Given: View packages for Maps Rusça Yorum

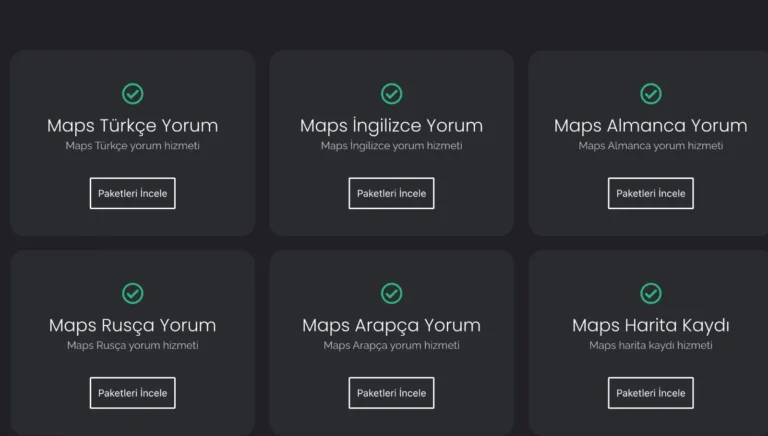Looking at the screenshot, I should point(132,393).
